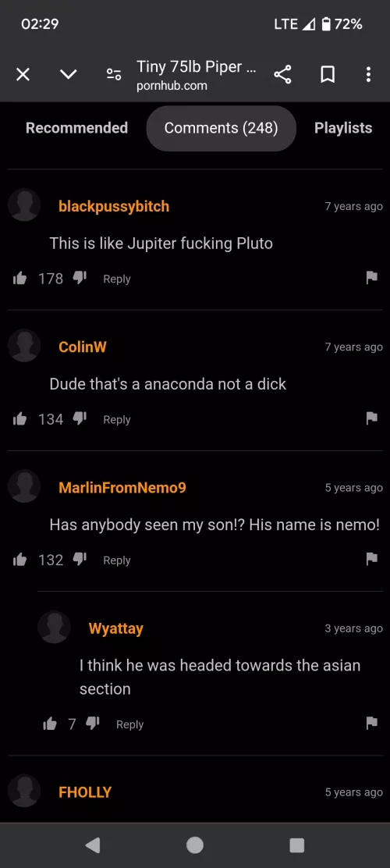Tap the Android home navigation button

pos(195,845)
